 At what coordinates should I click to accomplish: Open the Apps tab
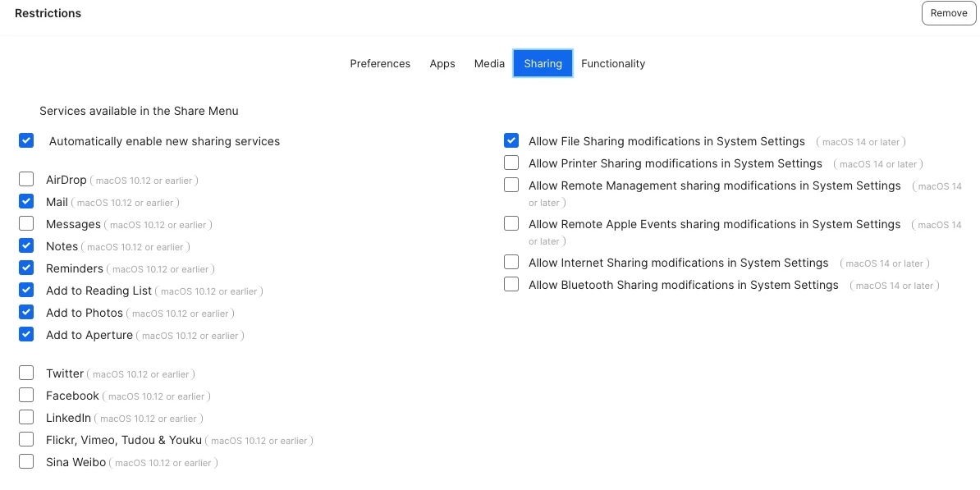click(442, 63)
